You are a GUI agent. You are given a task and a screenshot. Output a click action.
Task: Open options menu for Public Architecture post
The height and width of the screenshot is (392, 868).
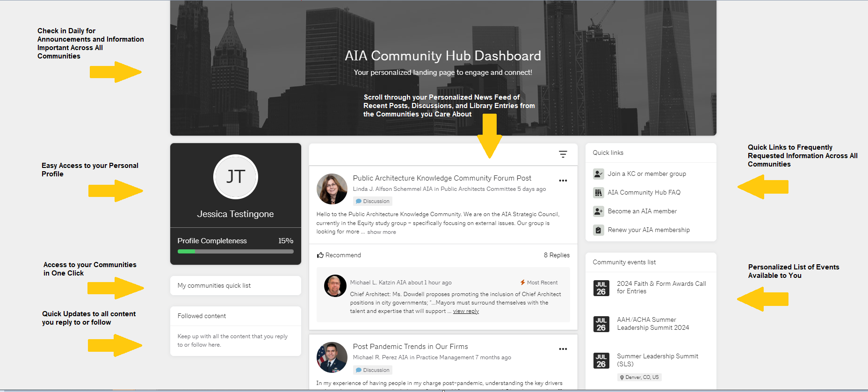point(563,181)
